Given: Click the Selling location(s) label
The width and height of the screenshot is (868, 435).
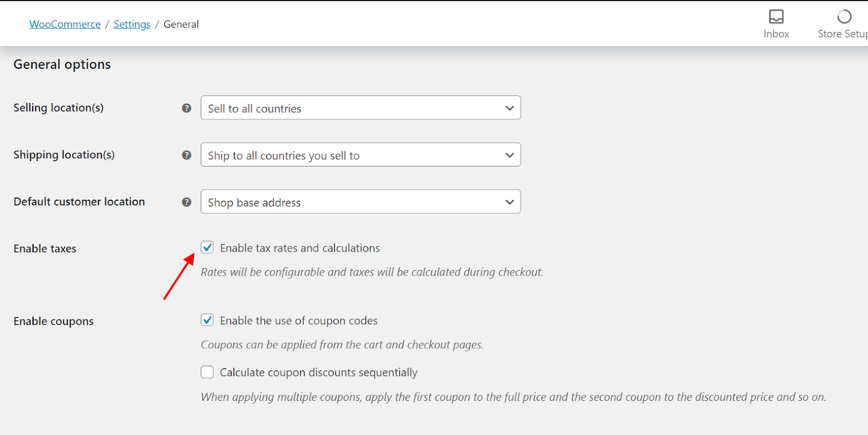Looking at the screenshot, I should [x=59, y=108].
